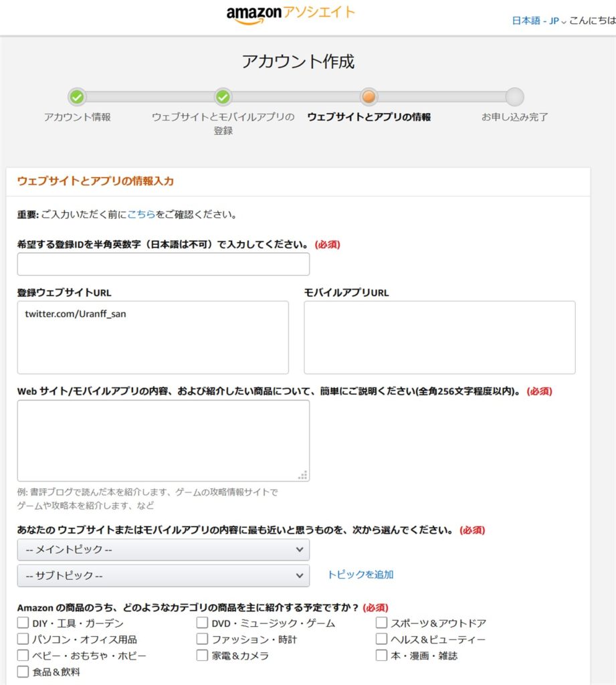Check the 本・漫画・雑誌 checkbox
Viewport: 616px width, 685px height.
click(381, 655)
